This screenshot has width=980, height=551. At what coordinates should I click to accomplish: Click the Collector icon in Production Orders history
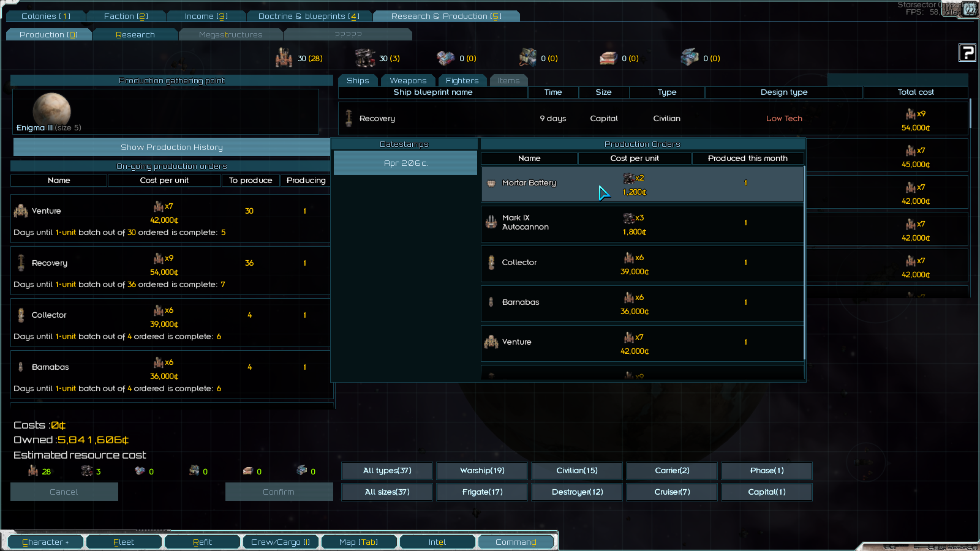coord(491,262)
